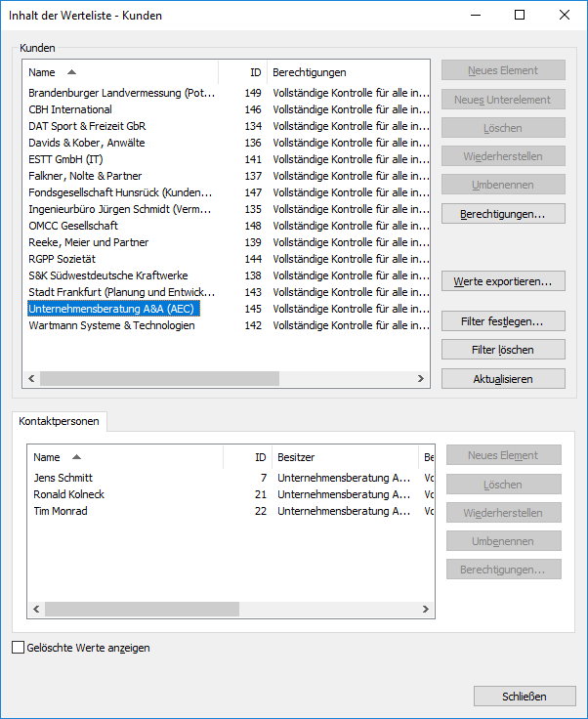Open Filter festlegen... dialog
The height and width of the screenshot is (719, 588).
click(x=503, y=320)
